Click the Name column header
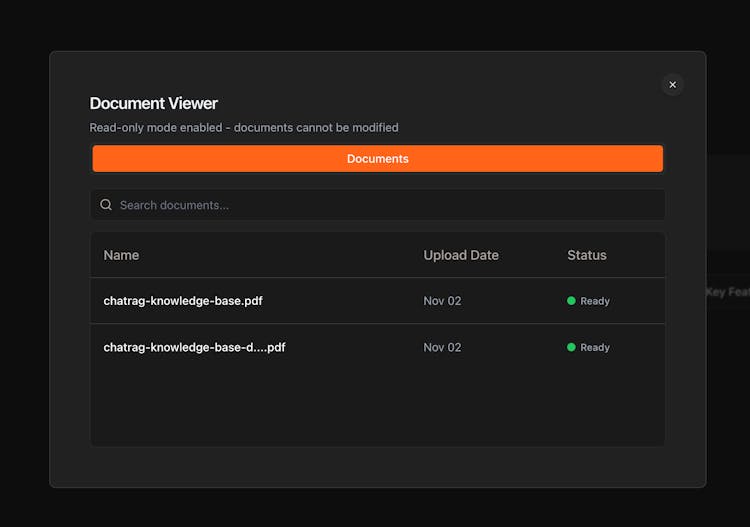Image resolution: width=750 pixels, height=527 pixels. 121,255
